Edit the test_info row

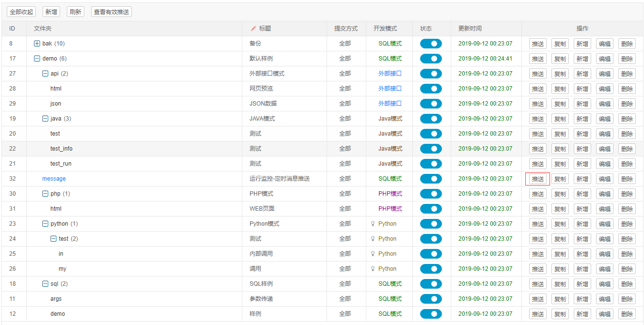pyautogui.click(x=605, y=149)
